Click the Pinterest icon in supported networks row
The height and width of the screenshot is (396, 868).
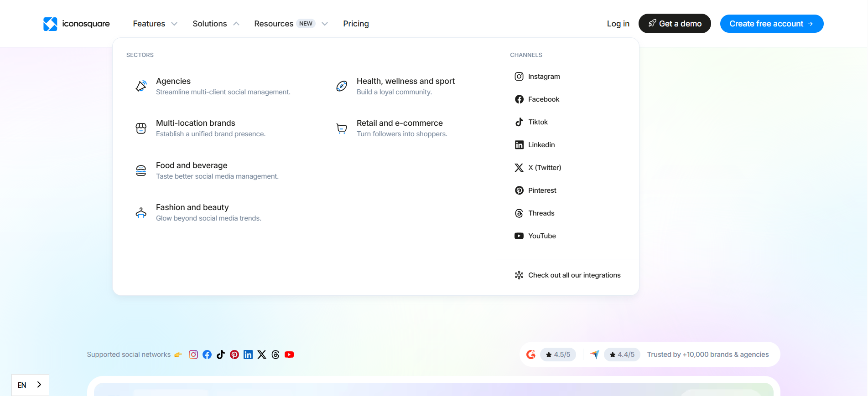click(234, 355)
